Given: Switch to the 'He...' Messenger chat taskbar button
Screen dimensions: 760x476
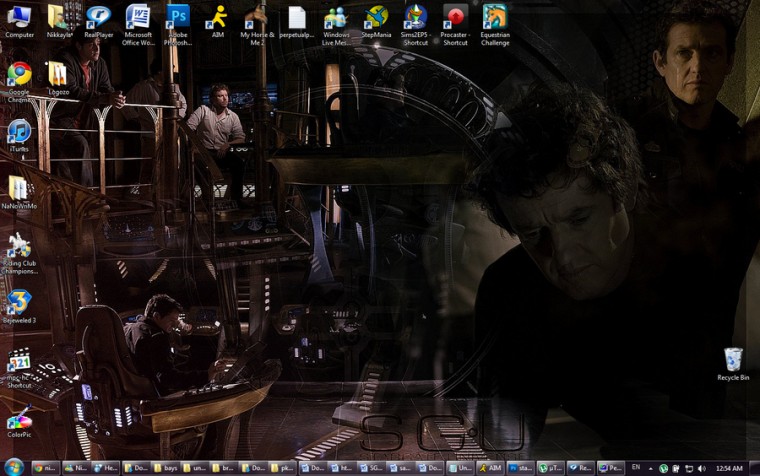Looking at the screenshot, I should click(x=106, y=468).
